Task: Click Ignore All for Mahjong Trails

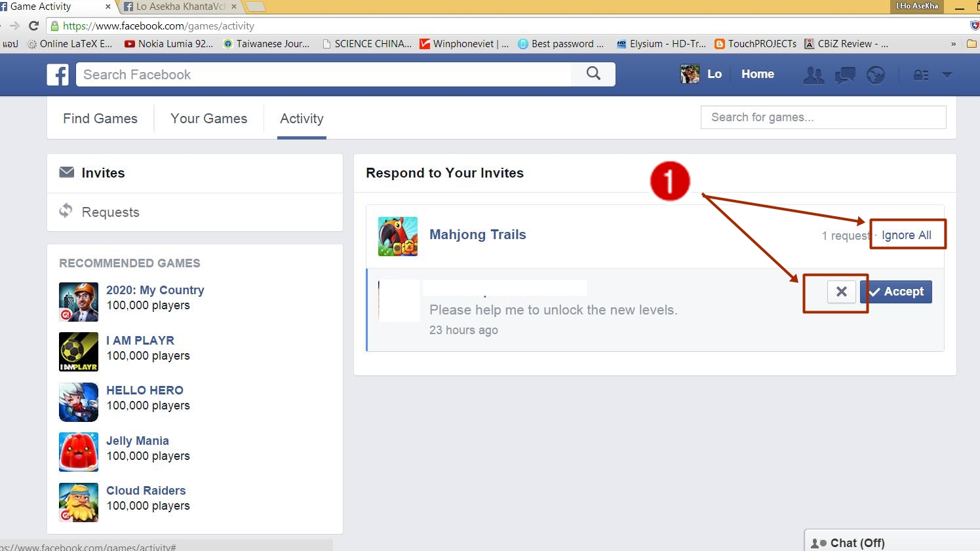Action: point(907,235)
